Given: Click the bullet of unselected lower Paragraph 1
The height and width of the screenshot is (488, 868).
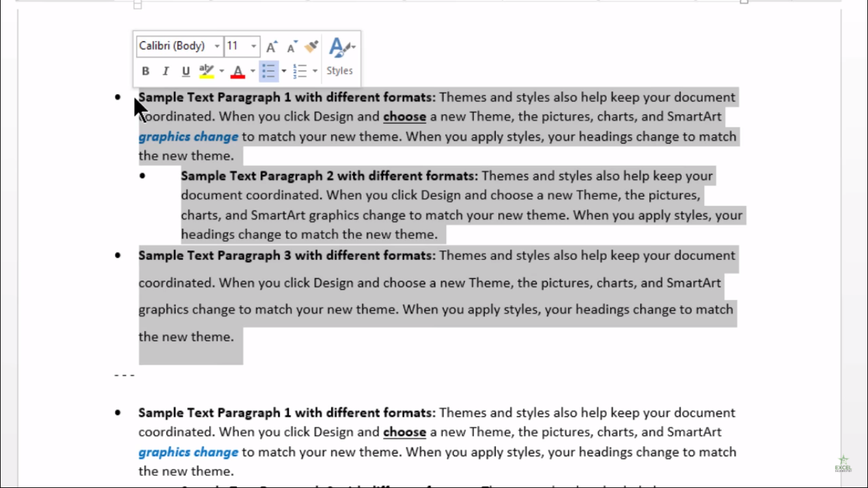Looking at the screenshot, I should click(x=118, y=413).
